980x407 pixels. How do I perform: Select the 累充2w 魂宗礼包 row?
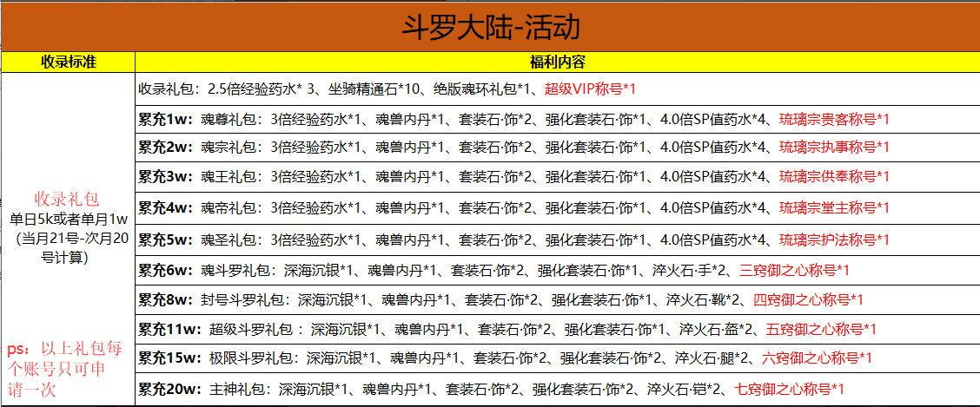pyautogui.click(x=557, y=148)
